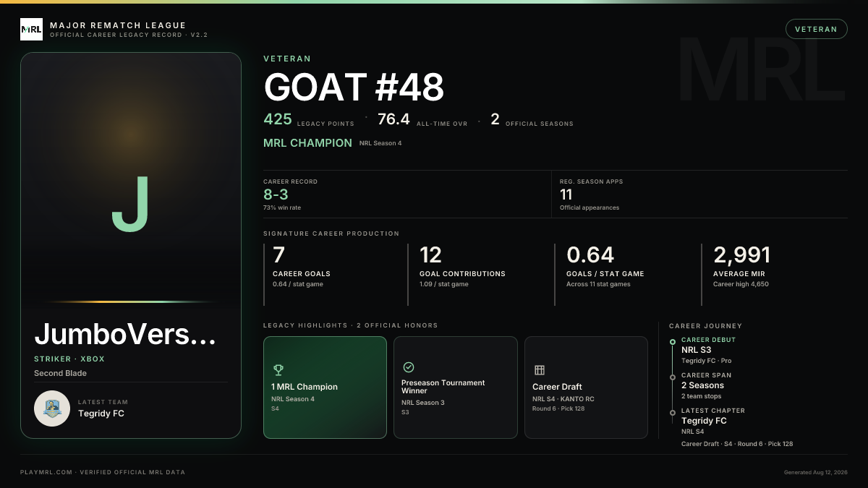Click the MRL CHAMPION title text
This screenshot has width=868, height=488.
307,143
